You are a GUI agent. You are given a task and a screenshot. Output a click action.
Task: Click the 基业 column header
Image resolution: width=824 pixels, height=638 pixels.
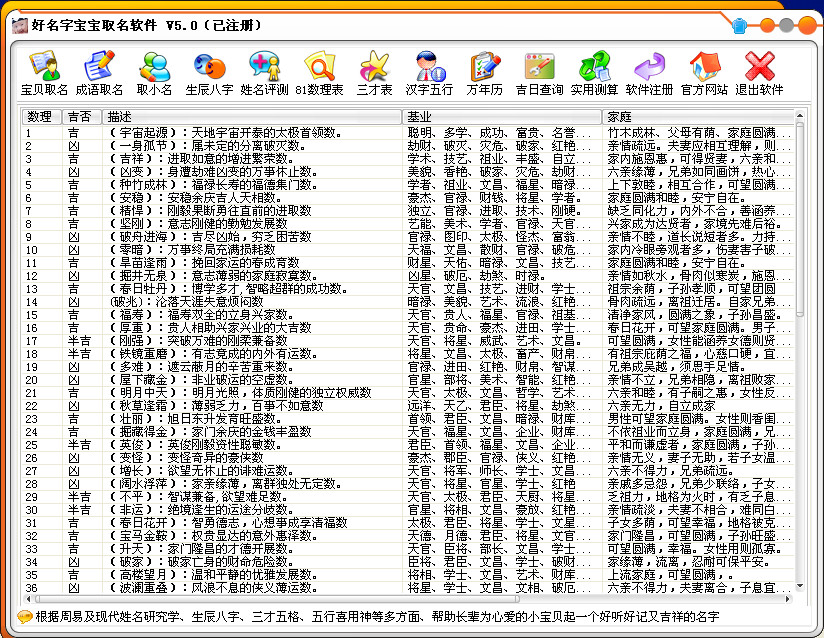tap(502, 117)
